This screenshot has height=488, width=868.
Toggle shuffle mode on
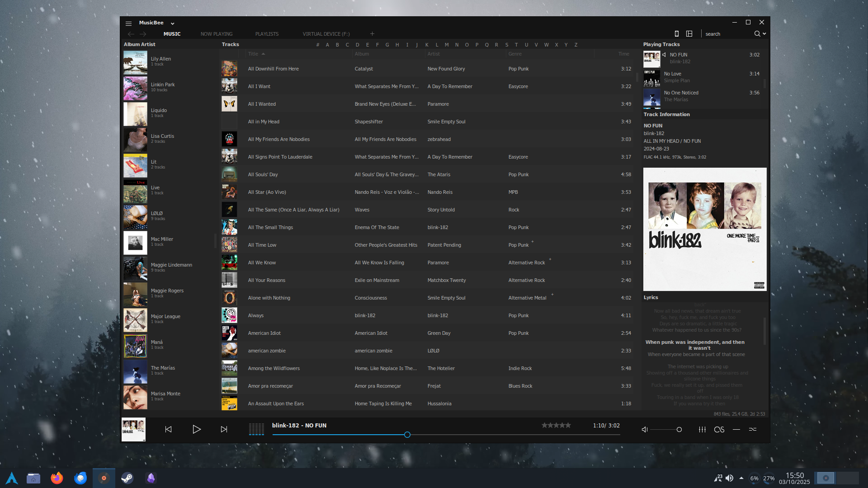click(x=753, y=430)
